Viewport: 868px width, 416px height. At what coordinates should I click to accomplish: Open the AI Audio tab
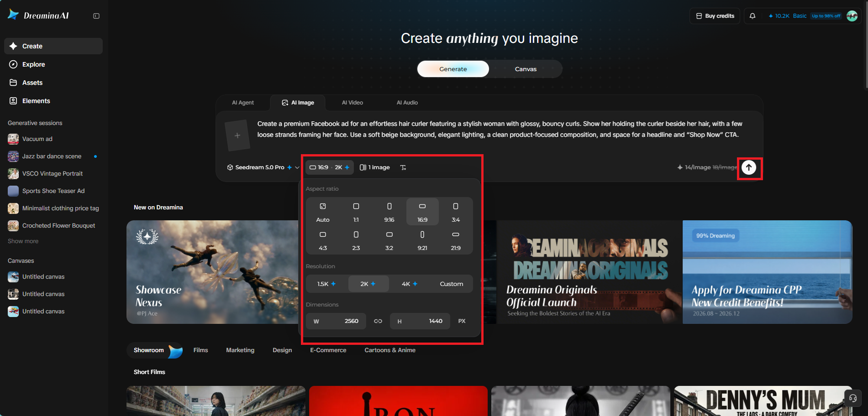407,103
